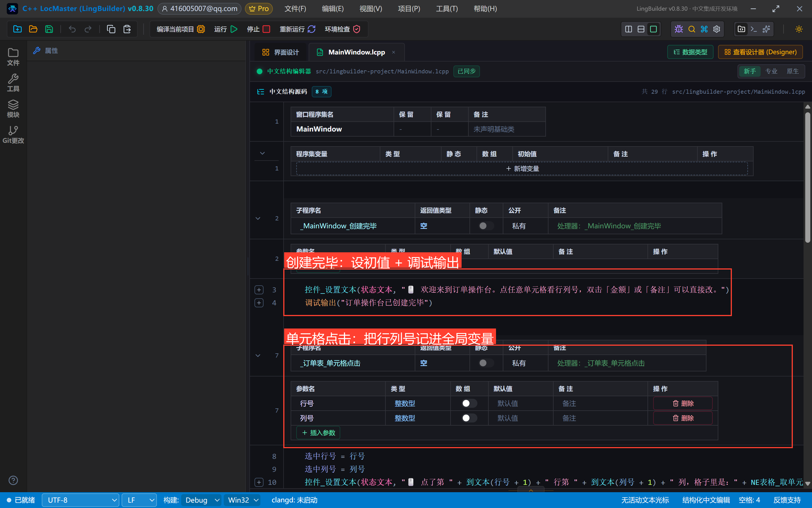Viewport: 812px width, 508px height.
Task: Click the copy icon in toolbar
Action: [111, 29]
